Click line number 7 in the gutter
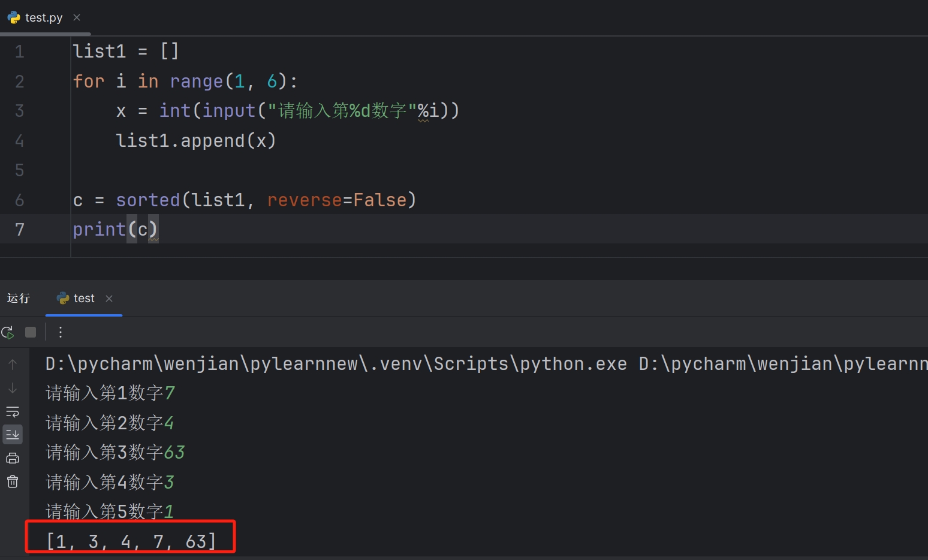This screenshot has width=928, height=560. pyautogui.click(x=20, y=230)
